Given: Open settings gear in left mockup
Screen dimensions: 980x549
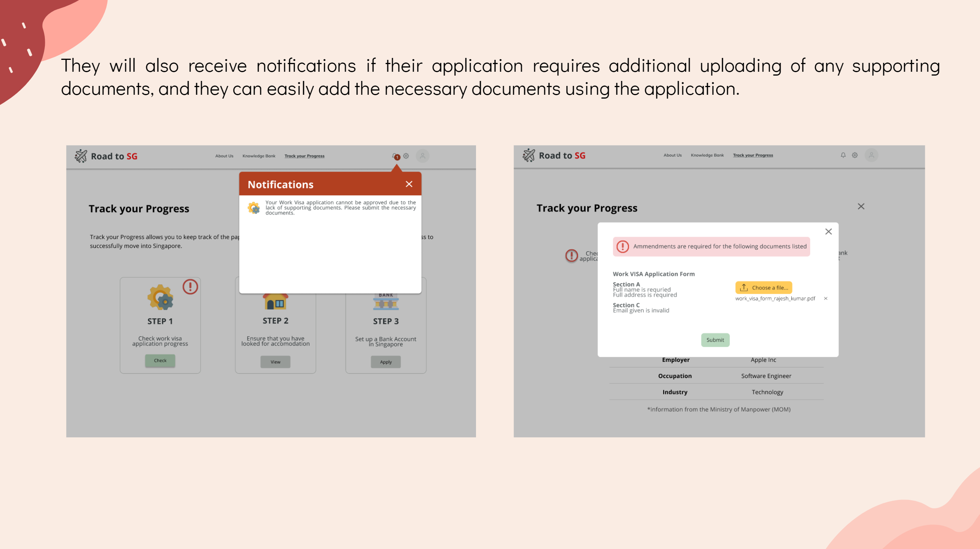Looking at the screenshot, I should click(x=406, y=156).
